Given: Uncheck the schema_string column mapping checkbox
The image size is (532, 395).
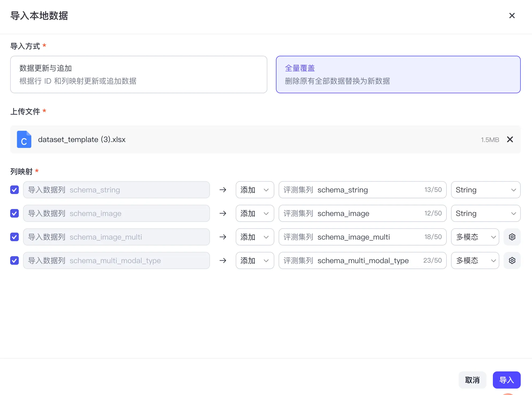Looking at the screenshot, I should click(14, 190).
